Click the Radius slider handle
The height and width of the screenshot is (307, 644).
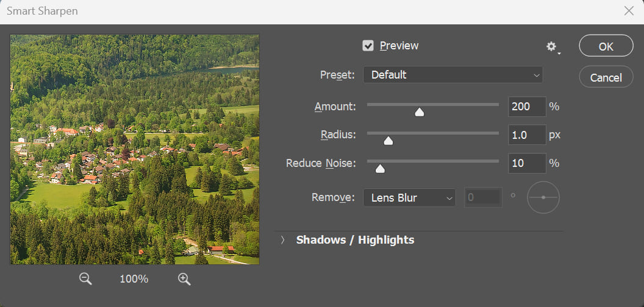(388, 141)
